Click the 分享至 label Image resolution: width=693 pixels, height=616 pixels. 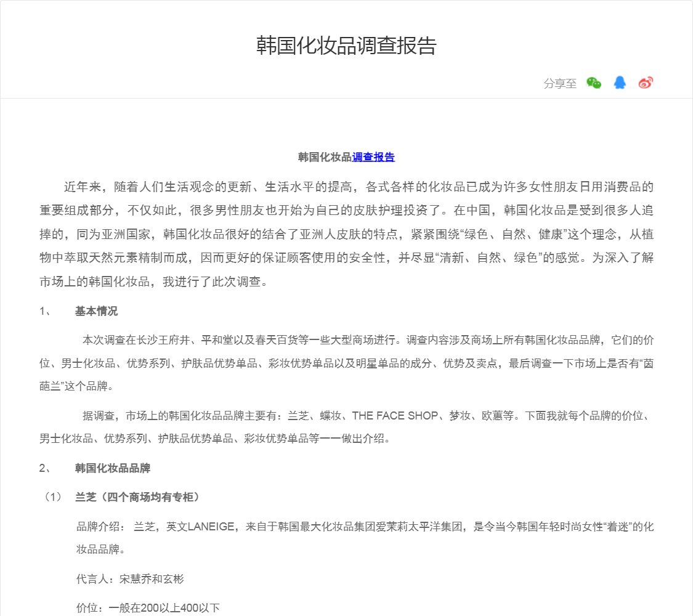tap(560, 83)
